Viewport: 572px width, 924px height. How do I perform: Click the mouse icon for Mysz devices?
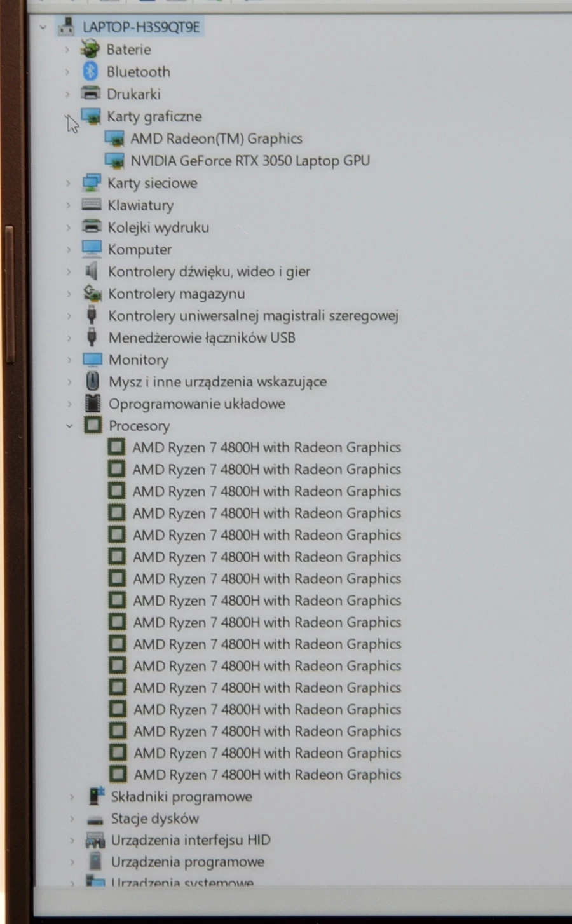pyautogui.click(x=93, y=381)
